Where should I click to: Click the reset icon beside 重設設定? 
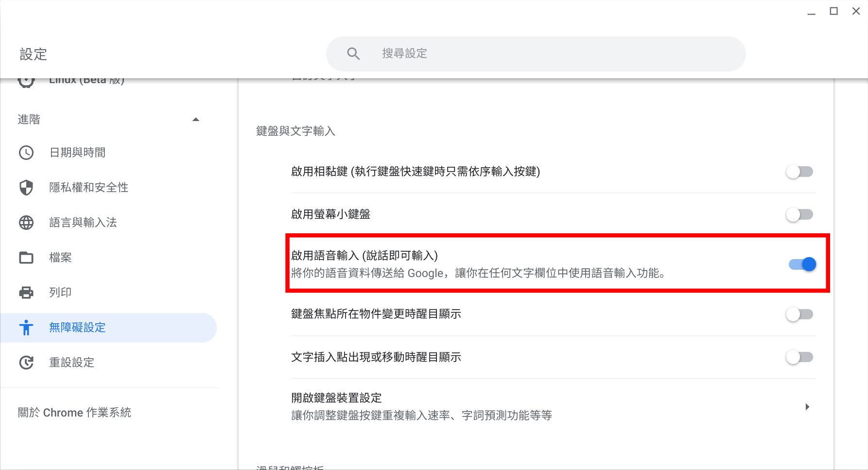point(26,363)
